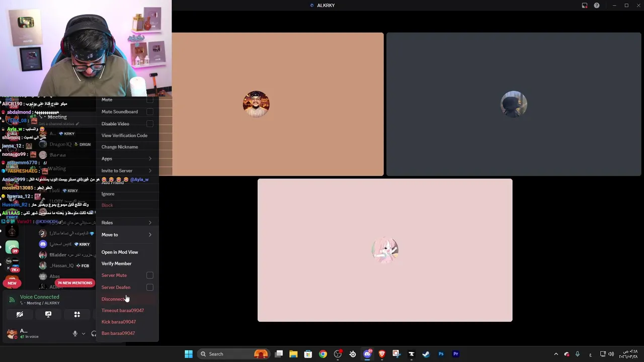
Task: Click the tray volume speaker icon
Action: tap(611, 354)
